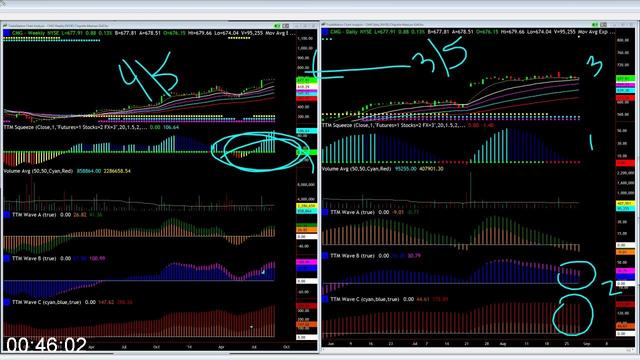Image resolution: width=640 pixels, height=360 pixels.
Task: Click the daily chart window title icon
Action: (x=324, y=24)
